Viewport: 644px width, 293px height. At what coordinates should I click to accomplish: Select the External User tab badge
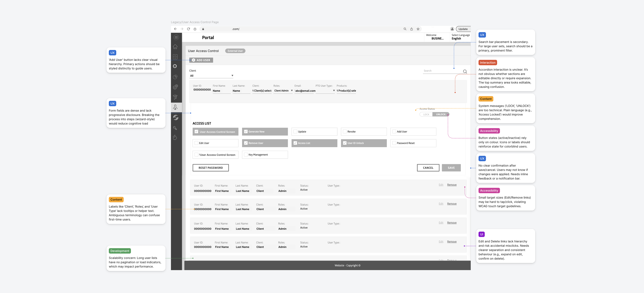pyautogui.click(x=235, y=51)
